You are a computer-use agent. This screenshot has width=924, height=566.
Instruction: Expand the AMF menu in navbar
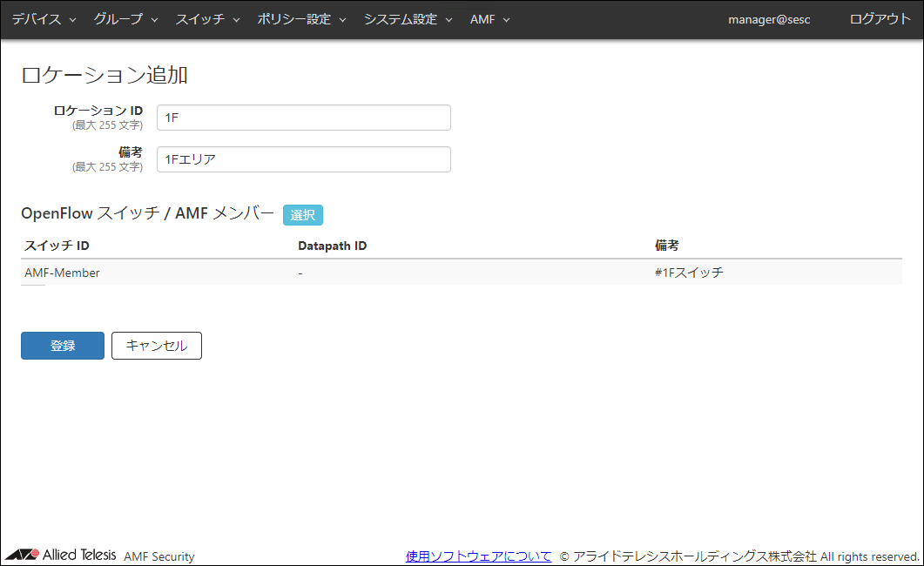pos(489,19)
